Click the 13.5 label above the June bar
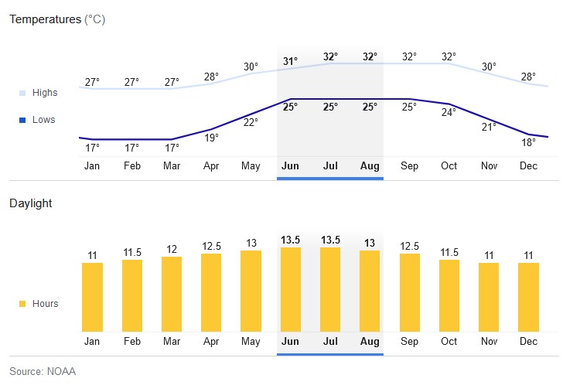This screenshot has width=580, height=392. click(x=290, y=240)
